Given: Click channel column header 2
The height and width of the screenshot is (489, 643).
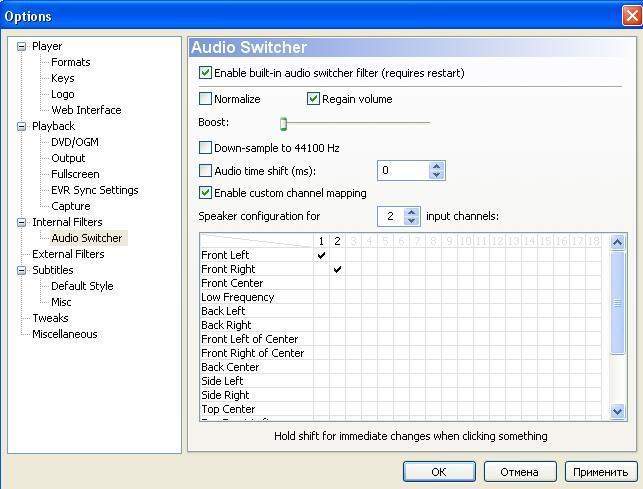Looking at the screenshot, I should (x=337, y=241).
